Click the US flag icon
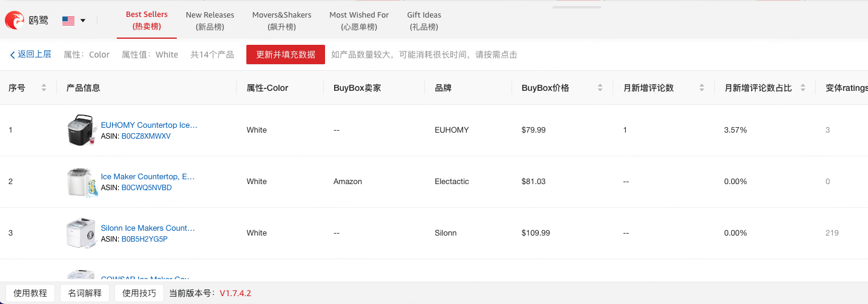This screenshot has height=304, width=868. 68,21
